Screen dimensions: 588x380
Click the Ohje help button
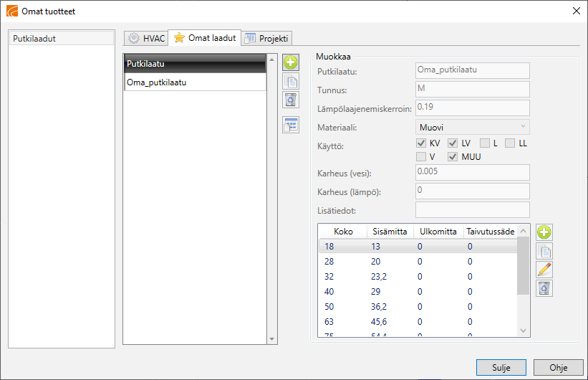pyautogui.click(x=558, y=367)
